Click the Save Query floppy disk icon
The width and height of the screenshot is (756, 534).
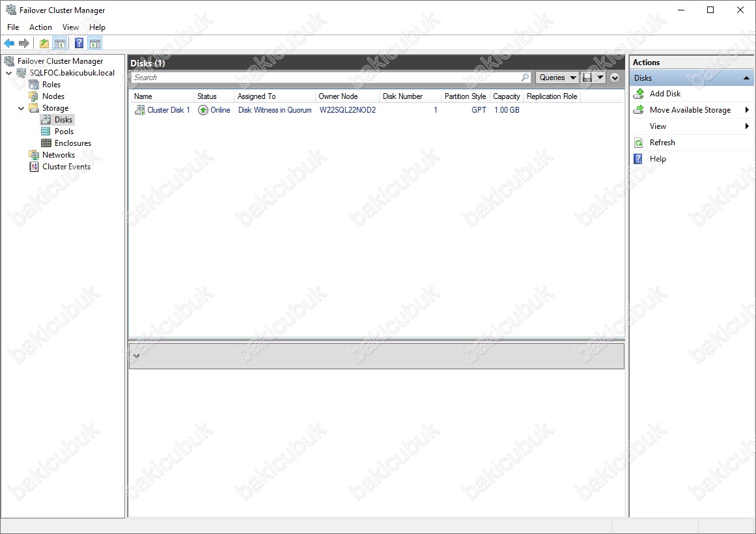pyautogui.click(x=587, y=77)
